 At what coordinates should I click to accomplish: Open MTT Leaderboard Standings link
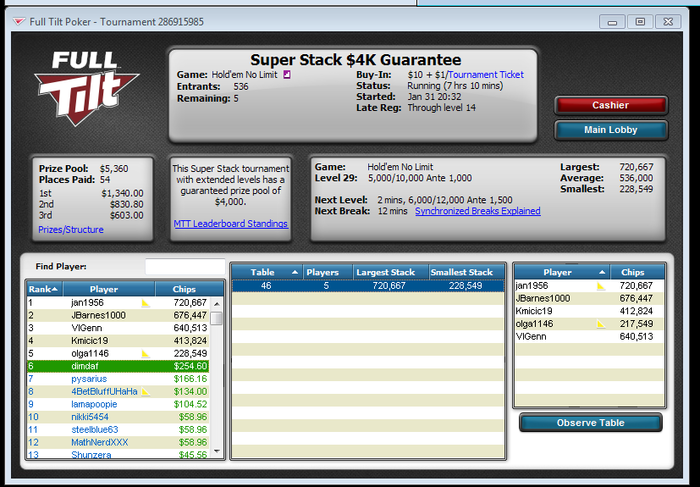tap(231, 224)
